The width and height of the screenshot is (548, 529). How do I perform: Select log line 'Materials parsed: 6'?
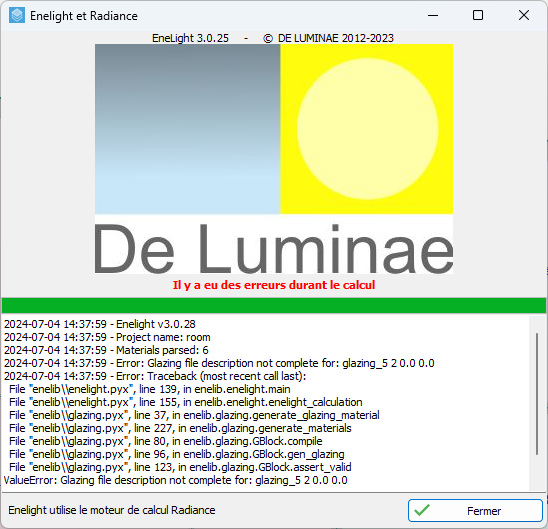click(x=106, y=350)
